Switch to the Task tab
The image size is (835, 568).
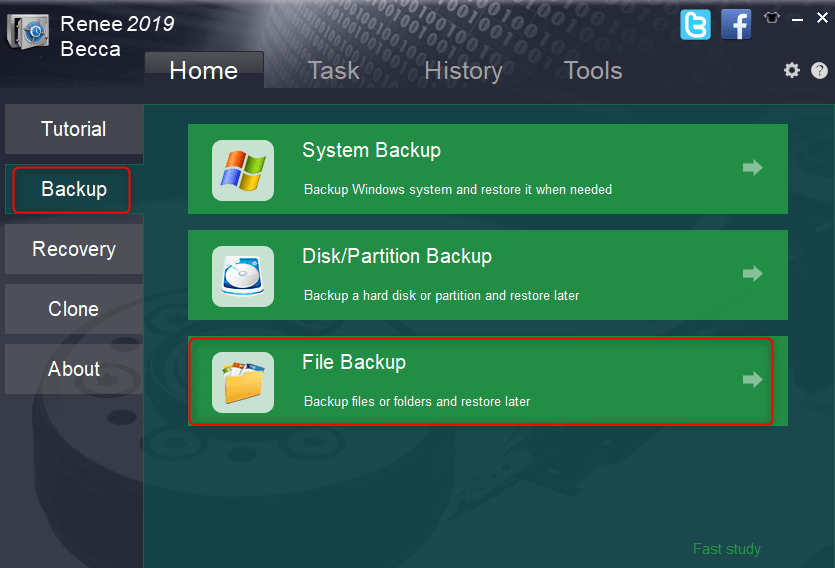(333, 71)
